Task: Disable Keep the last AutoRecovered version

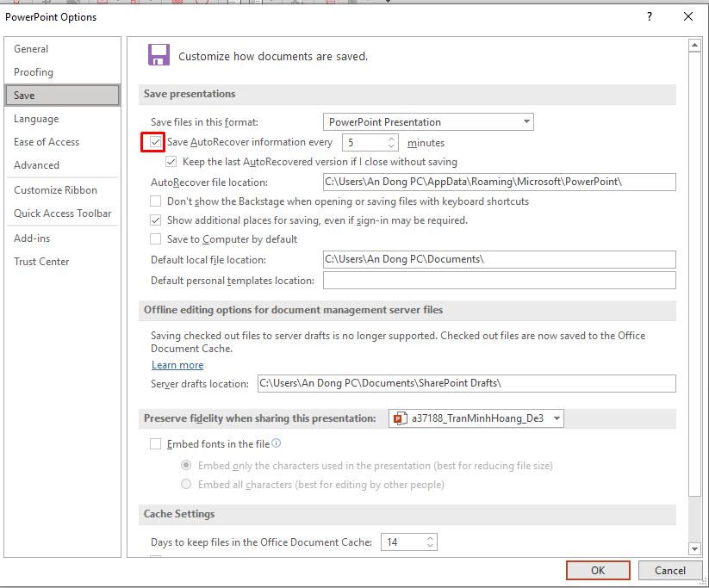Action: click(x=171, y=162)
